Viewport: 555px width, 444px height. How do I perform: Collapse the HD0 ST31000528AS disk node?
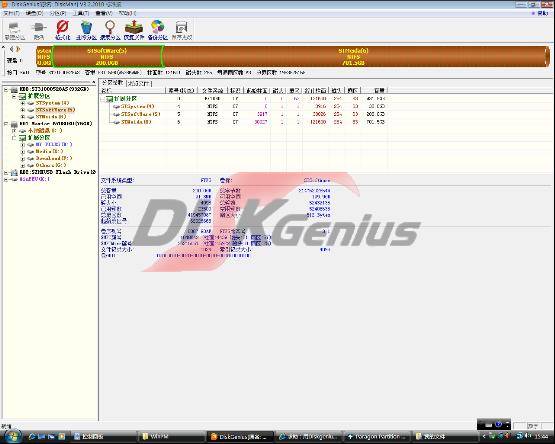point(6,90)
